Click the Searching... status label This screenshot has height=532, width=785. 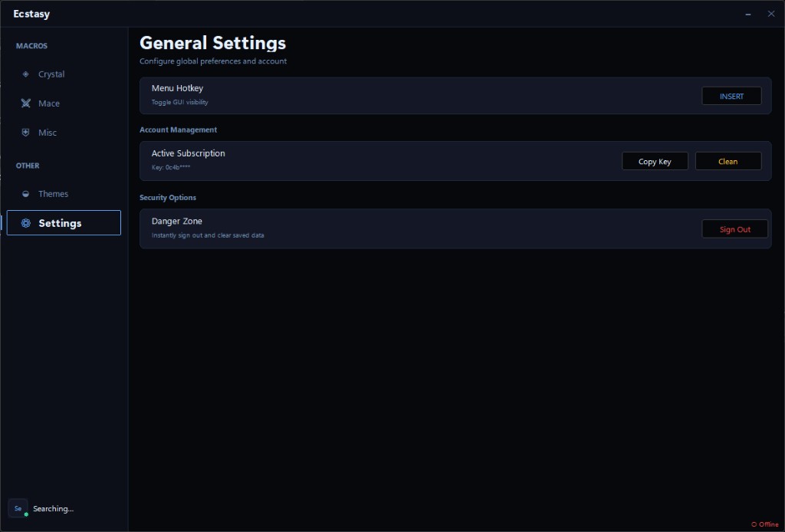point(53,508)
